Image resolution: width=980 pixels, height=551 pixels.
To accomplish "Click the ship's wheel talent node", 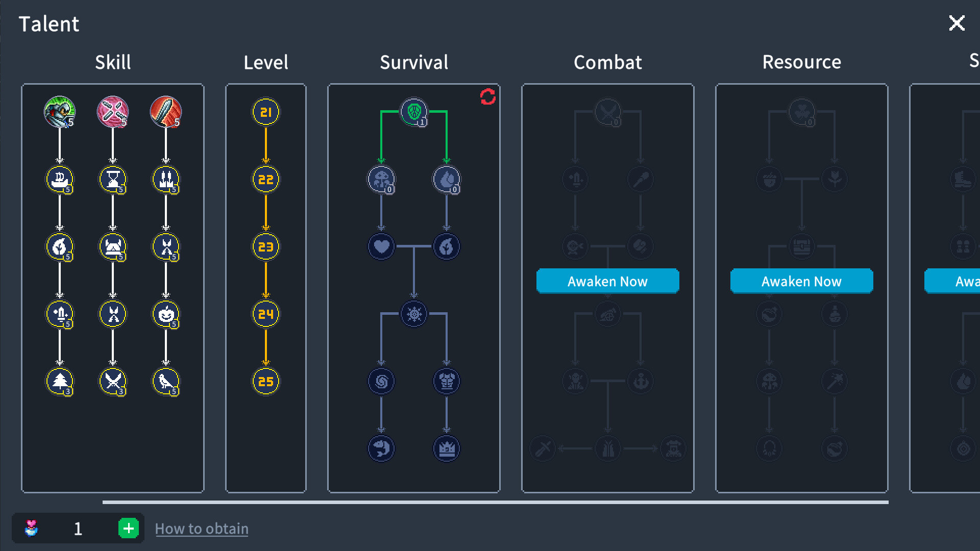I will tap(414, 314).
